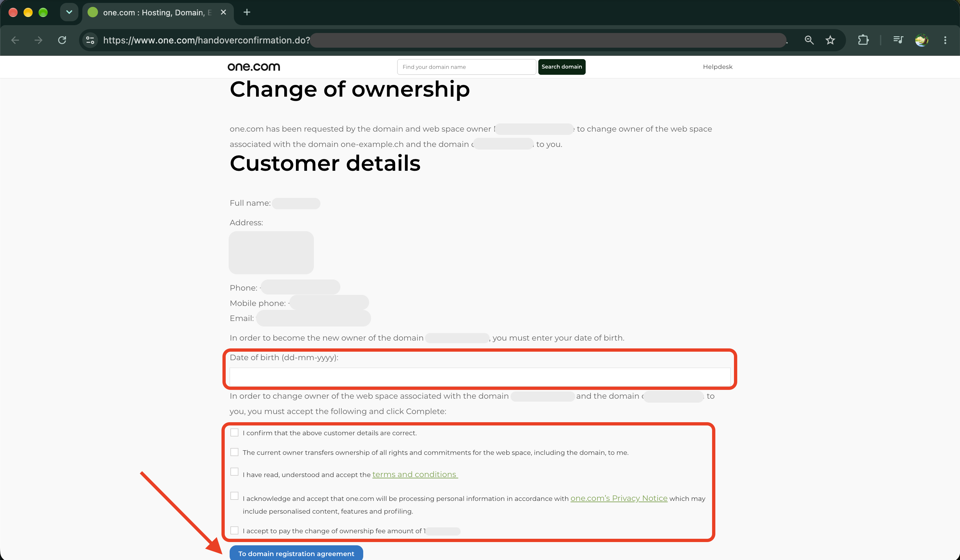Expand the tab search dropdown
The image size is (960, 560).
point(69,12)
